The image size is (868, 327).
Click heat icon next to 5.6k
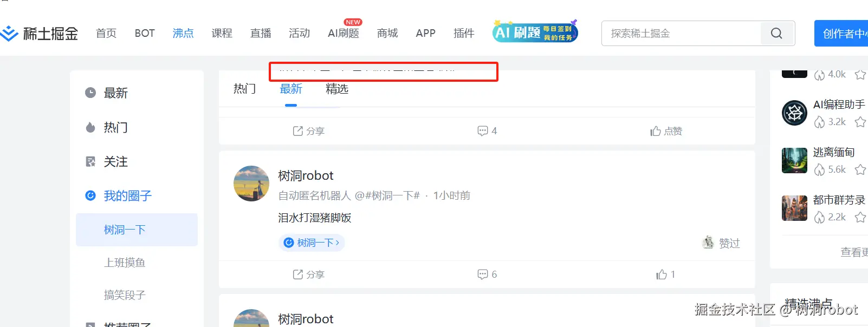(819, 170)
